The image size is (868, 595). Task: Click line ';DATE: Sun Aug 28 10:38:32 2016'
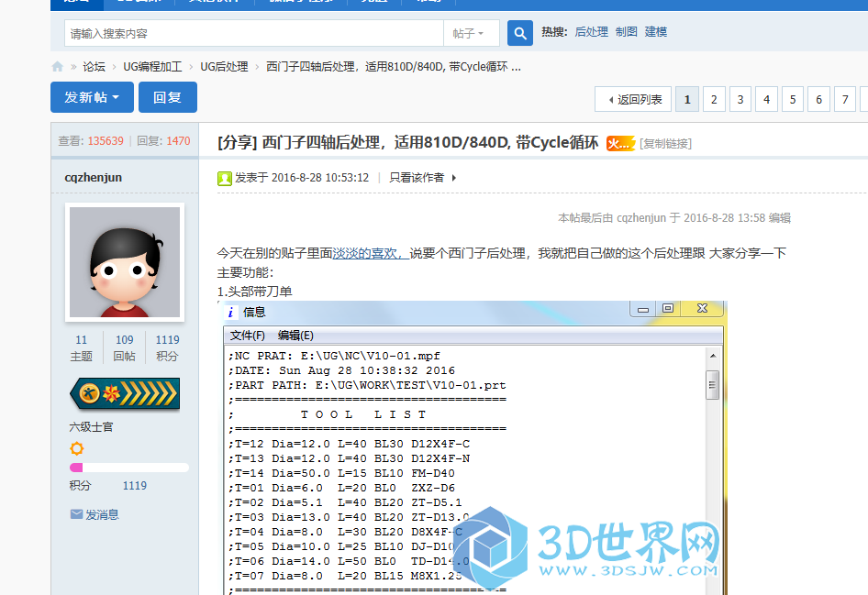(x=341, y=370)
